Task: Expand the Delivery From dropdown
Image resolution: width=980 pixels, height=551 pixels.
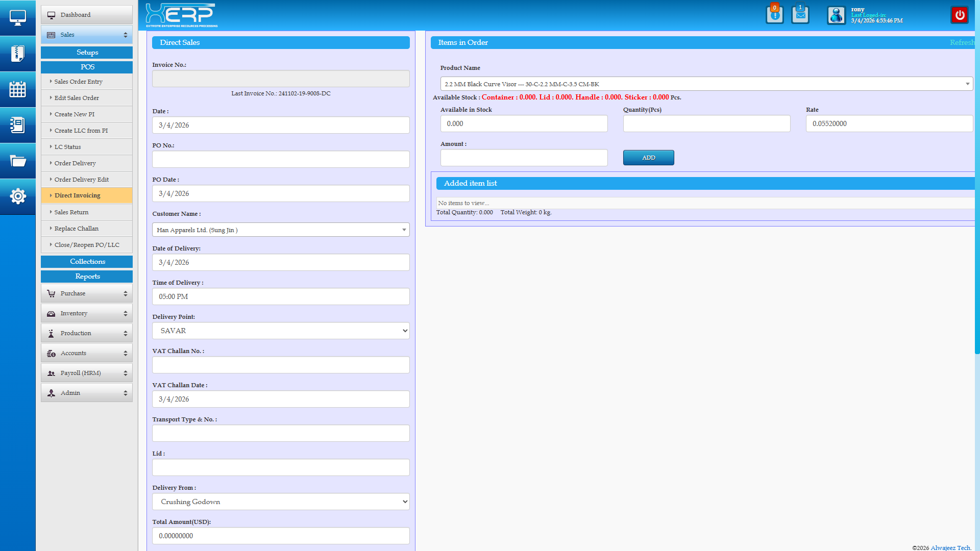Action: [281, 502]
